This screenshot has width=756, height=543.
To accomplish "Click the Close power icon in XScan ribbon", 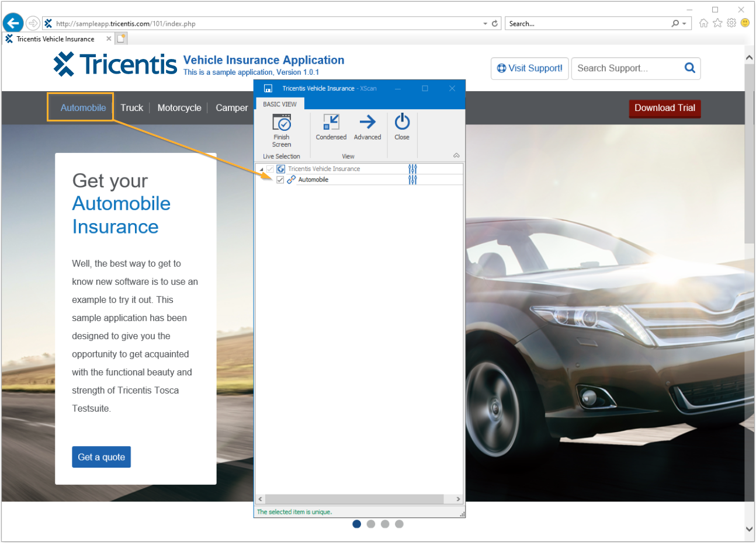I will point(402,123).
